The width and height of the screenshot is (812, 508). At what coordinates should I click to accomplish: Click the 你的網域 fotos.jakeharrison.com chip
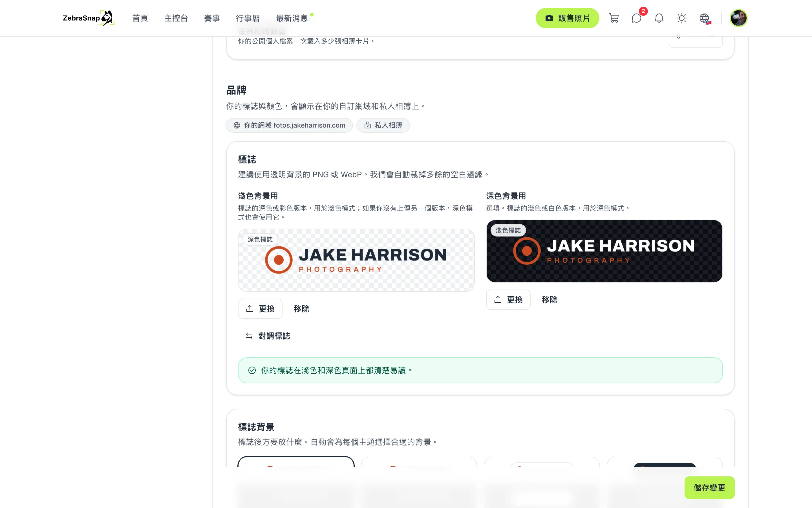tap(289, 125)
